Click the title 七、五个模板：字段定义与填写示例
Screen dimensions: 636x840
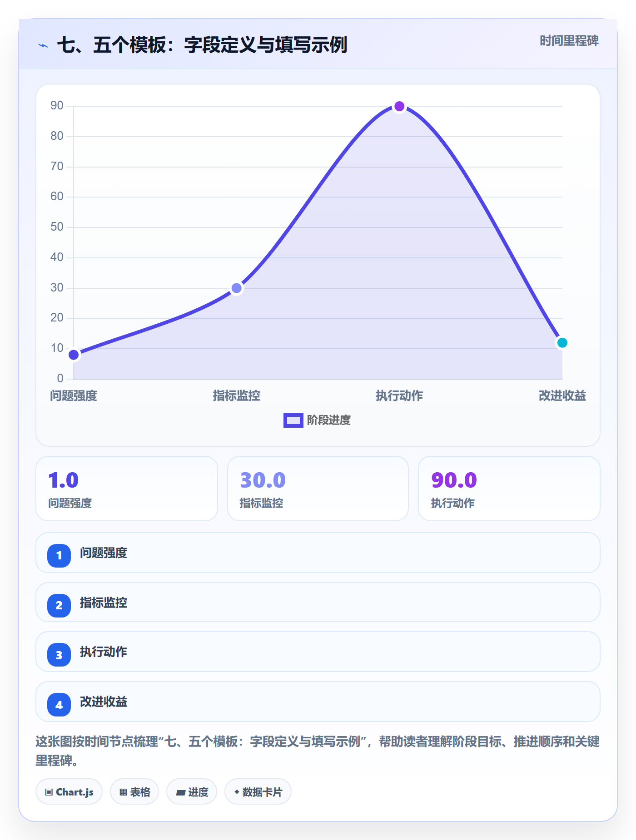click(x=202, y=45)
